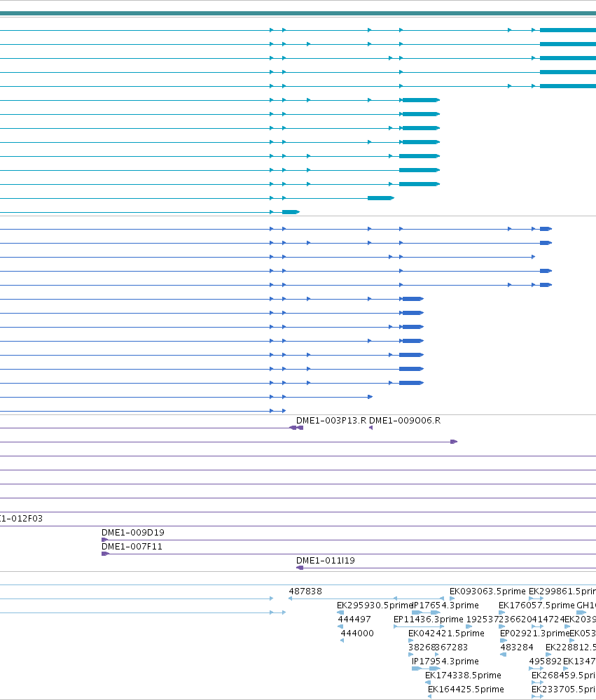Screen dimensions: 596x700
Task: Click the DME1-007F11 label
Action: 132,547
